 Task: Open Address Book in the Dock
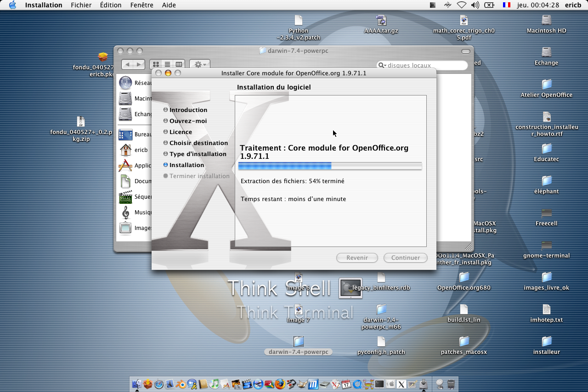[203, 384]
